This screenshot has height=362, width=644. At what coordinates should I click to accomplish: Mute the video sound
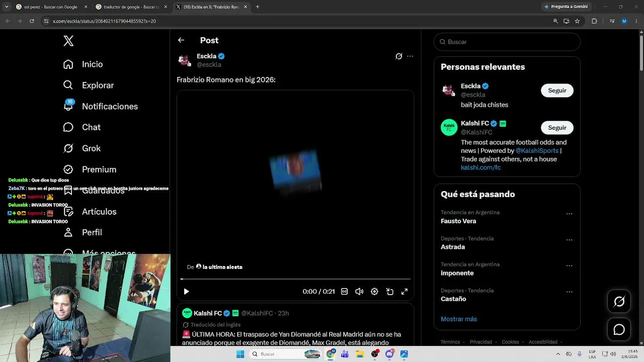pos(359,292)
